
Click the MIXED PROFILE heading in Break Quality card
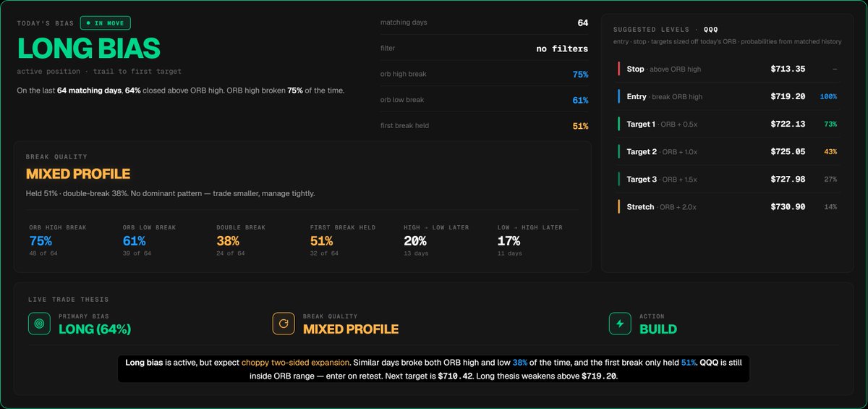(x=78, y=174)
